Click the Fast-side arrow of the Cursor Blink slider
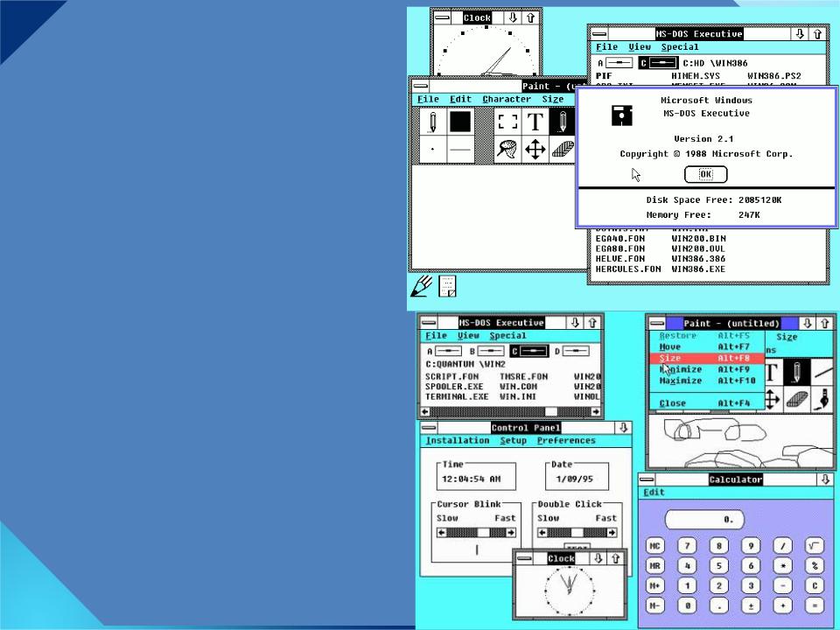 point(511,533)
